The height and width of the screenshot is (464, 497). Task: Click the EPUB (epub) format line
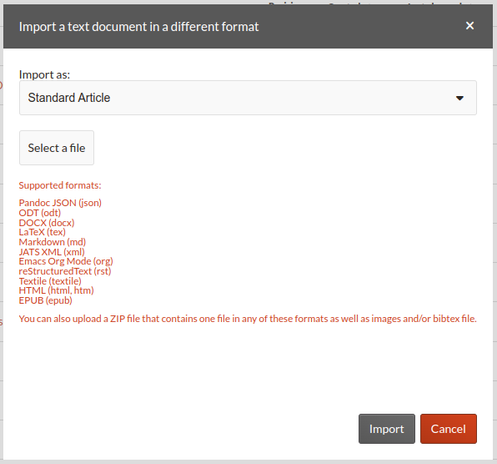pos(46,300)
